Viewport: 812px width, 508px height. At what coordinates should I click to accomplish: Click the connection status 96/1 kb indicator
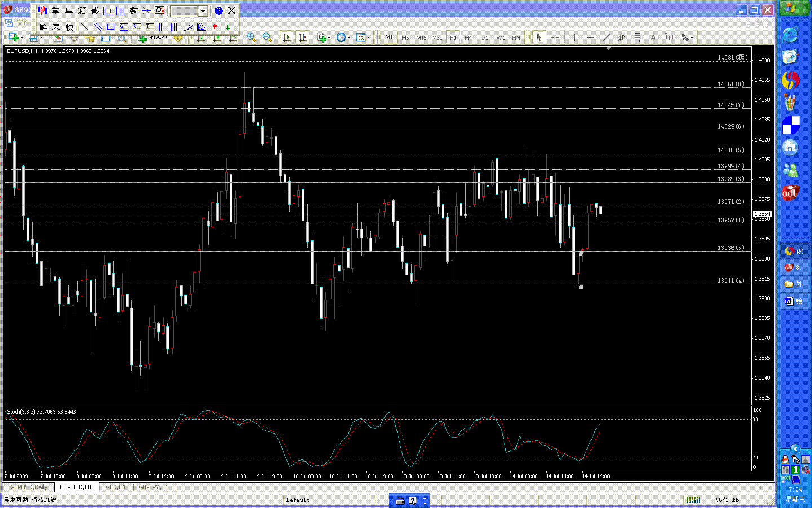pos(727,500)
